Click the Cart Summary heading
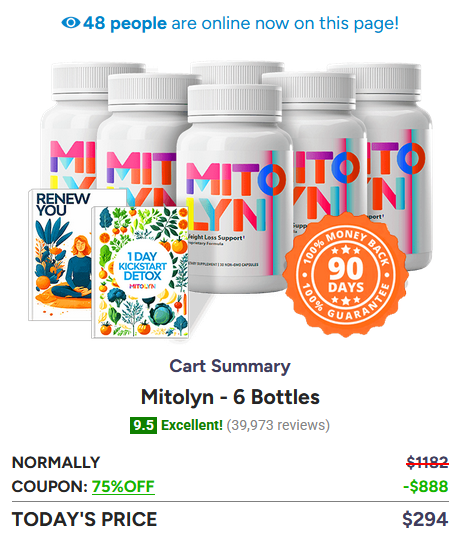This screenshot has height=536, width=460. (230, 366)
